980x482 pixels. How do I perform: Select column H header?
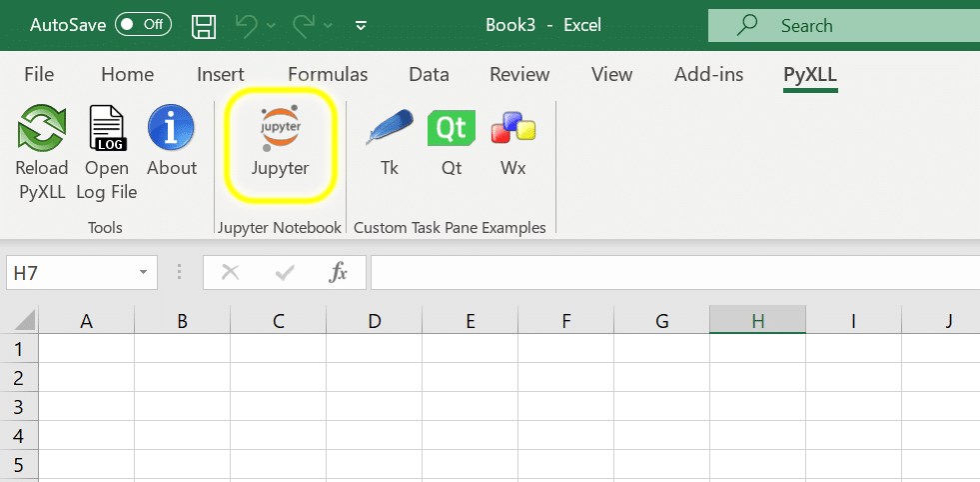[757, 321]
